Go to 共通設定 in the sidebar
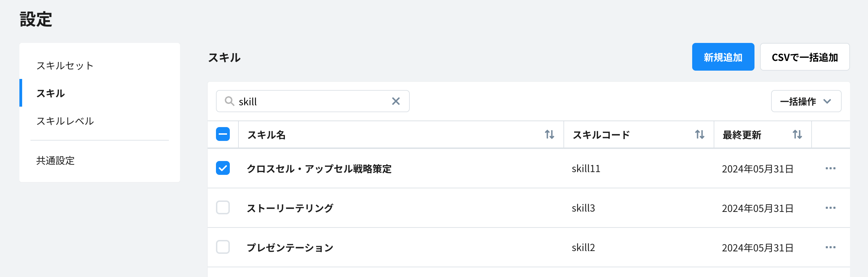 point(55,161)
